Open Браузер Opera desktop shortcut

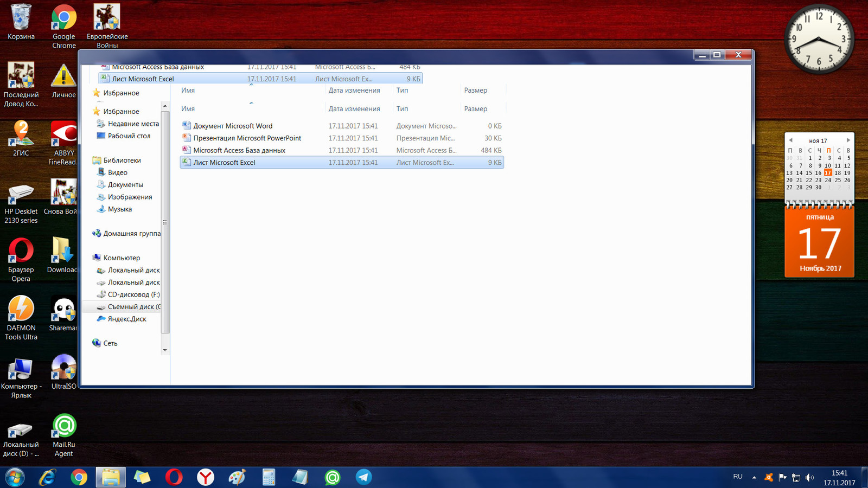(21, 259)
